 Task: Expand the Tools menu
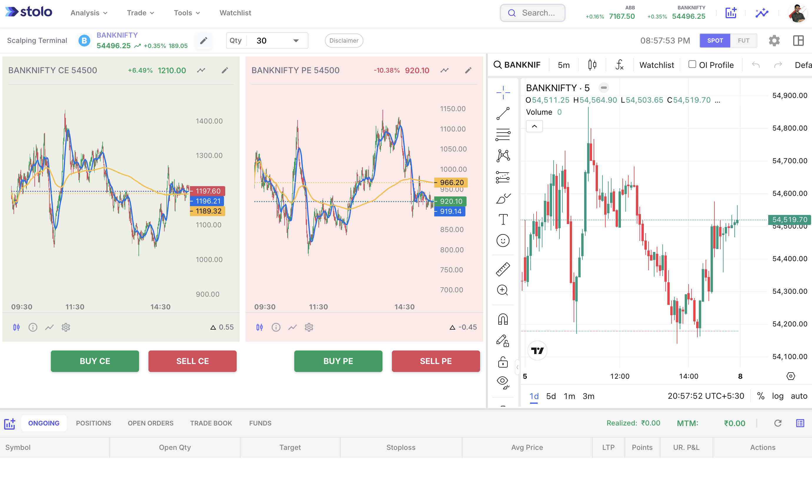(187, 13)
